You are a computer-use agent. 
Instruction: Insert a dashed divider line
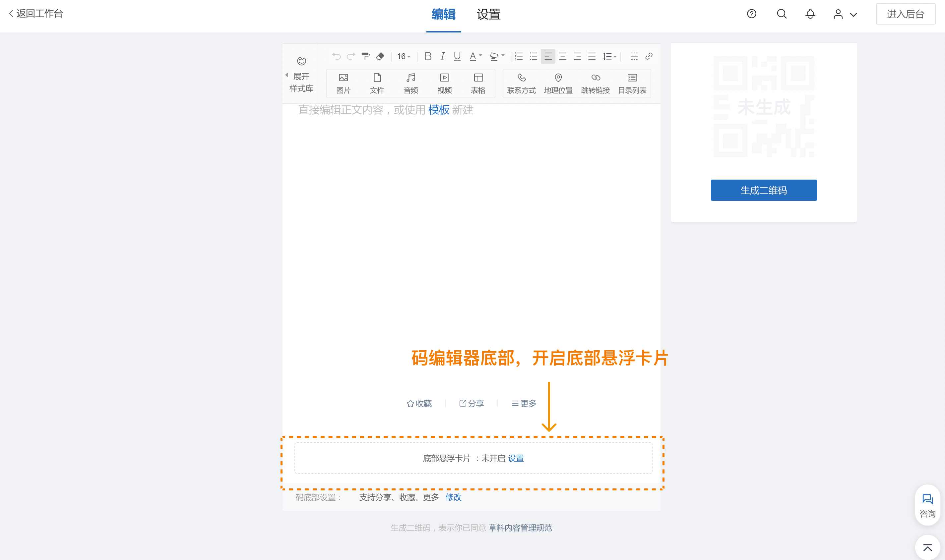coord(634,56)
